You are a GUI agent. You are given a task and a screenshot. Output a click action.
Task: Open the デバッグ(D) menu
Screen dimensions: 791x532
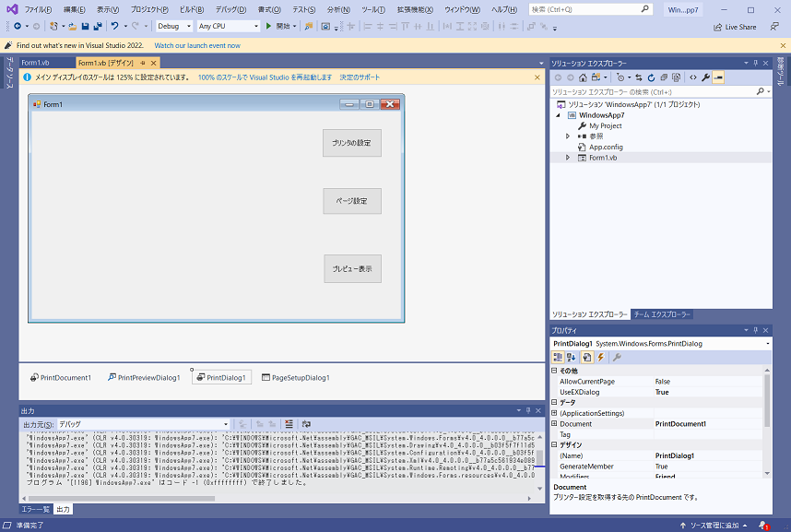(x=231, y=9)
